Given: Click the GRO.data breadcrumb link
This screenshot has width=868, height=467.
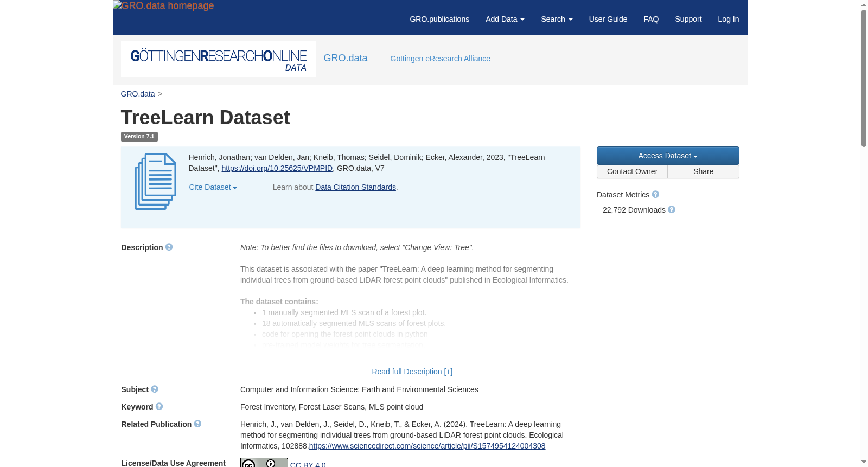Looking at the screenshot, I should pos(138,94).
